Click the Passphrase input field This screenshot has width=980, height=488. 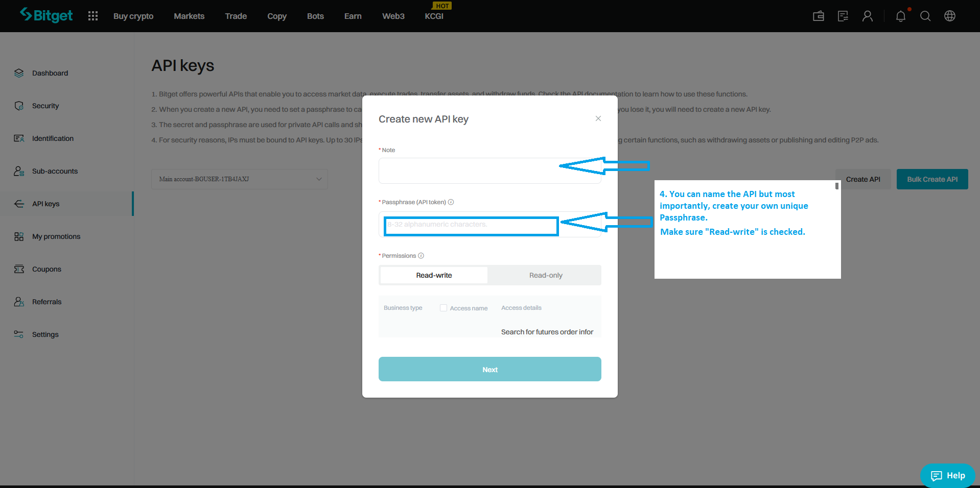(x=490, y=224)
